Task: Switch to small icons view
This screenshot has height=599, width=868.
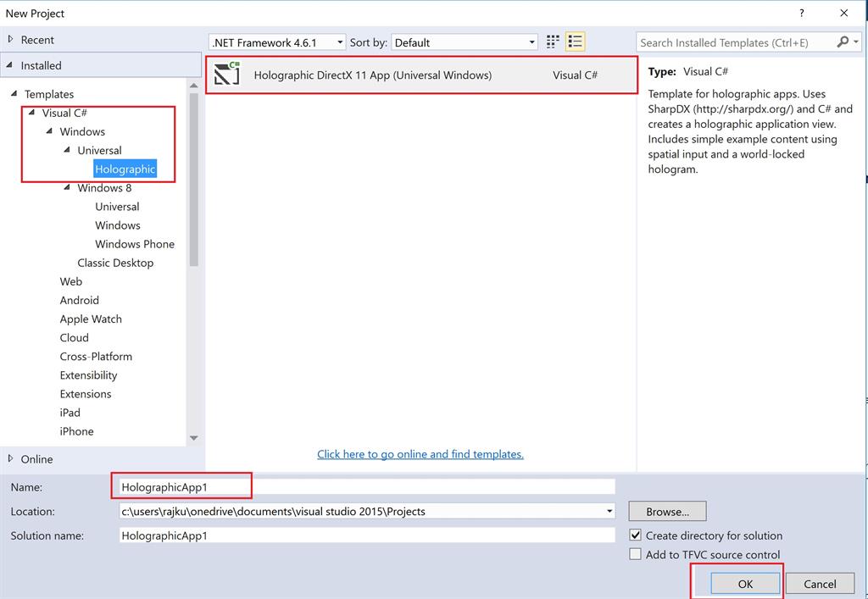Action: pos(553,42)
